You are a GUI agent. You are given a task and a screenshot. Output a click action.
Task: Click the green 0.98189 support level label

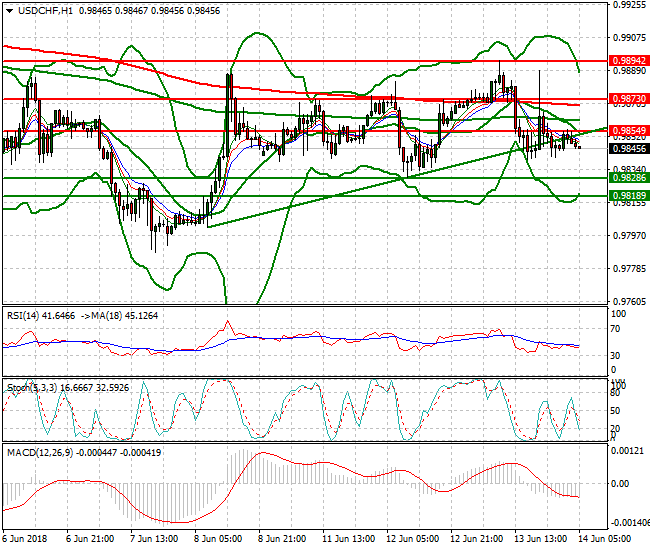pyautogui.click(x=629, y=196)
